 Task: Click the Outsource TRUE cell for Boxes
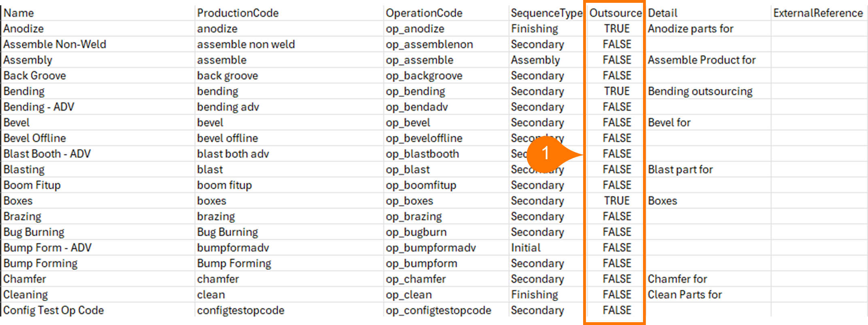[617, 201]
